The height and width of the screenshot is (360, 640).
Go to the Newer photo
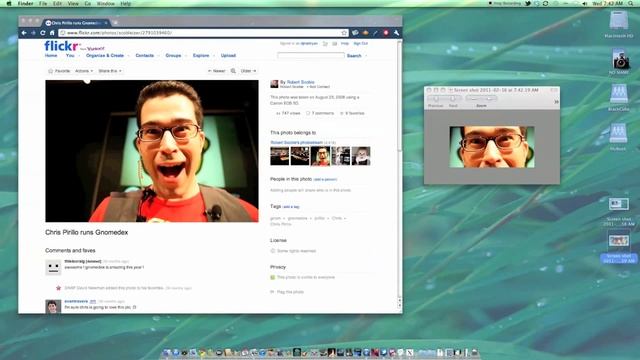coord(217,71)
